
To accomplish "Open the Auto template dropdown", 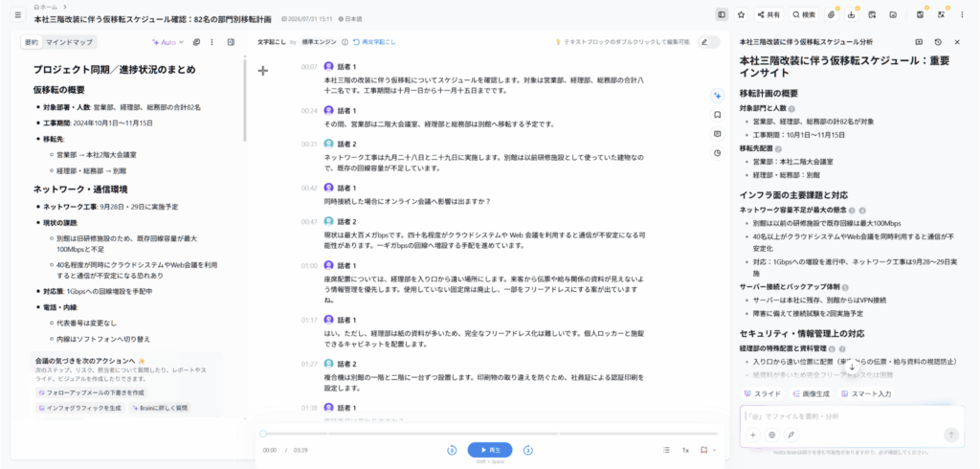I will pyautogui.click(x=168, y=42).
